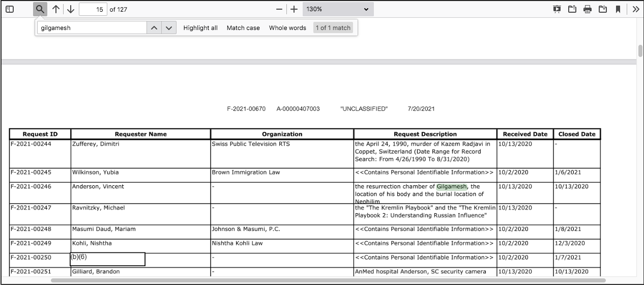Click "UNCLASSIFIED" label in page header
Image resolution: width=644 pixels, height=285 pixels.
coord(364,109)
